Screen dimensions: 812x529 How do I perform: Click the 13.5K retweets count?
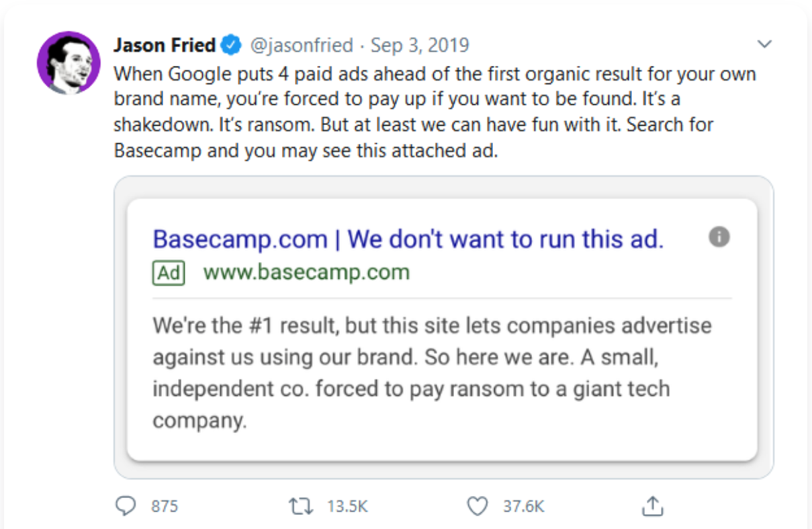[x=347, y=506]
